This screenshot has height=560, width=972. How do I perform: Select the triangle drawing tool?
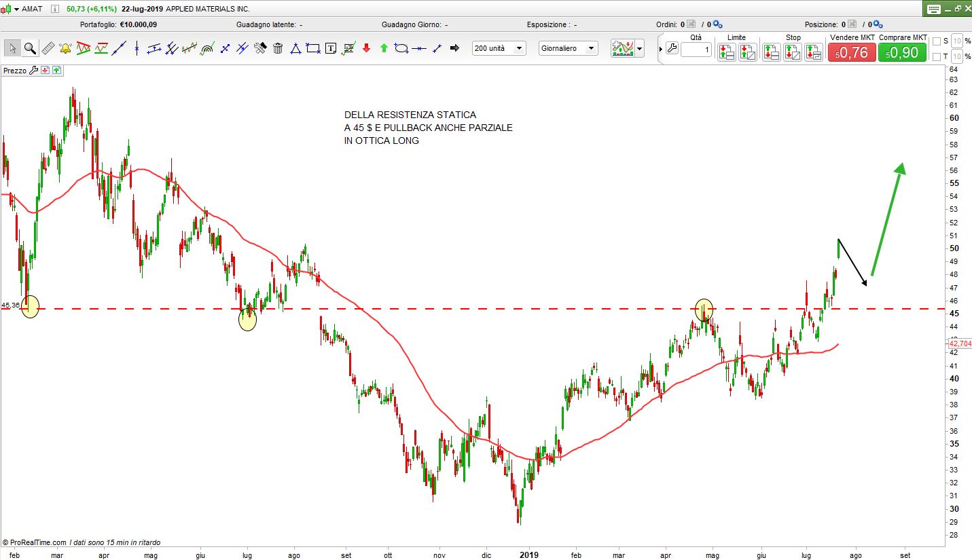coord(295,48)
